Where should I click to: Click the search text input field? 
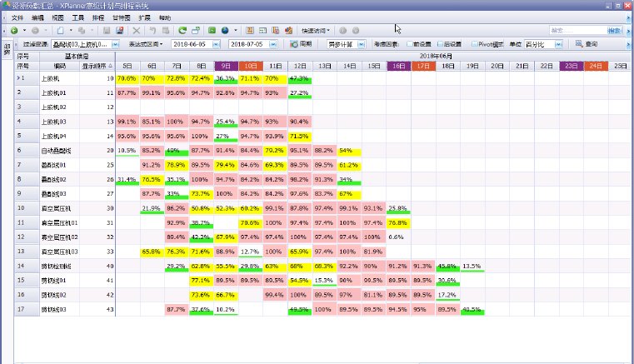point(578,30)
